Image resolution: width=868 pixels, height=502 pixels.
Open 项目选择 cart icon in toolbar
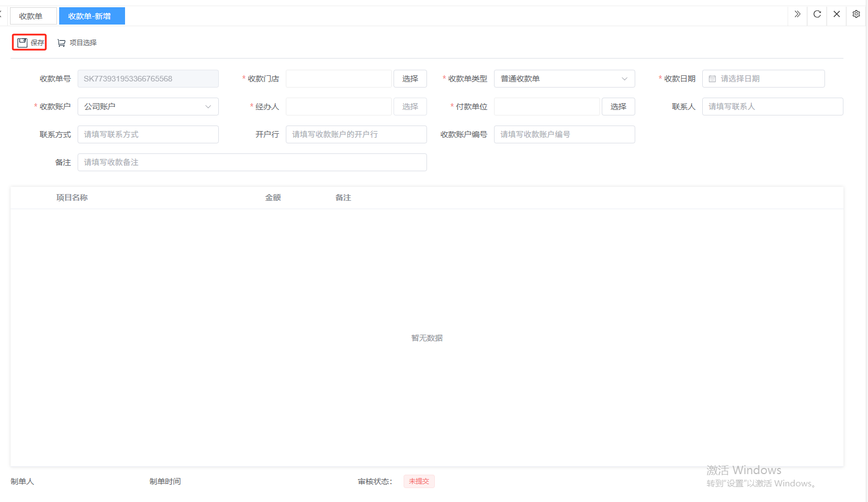coord(61,43)
